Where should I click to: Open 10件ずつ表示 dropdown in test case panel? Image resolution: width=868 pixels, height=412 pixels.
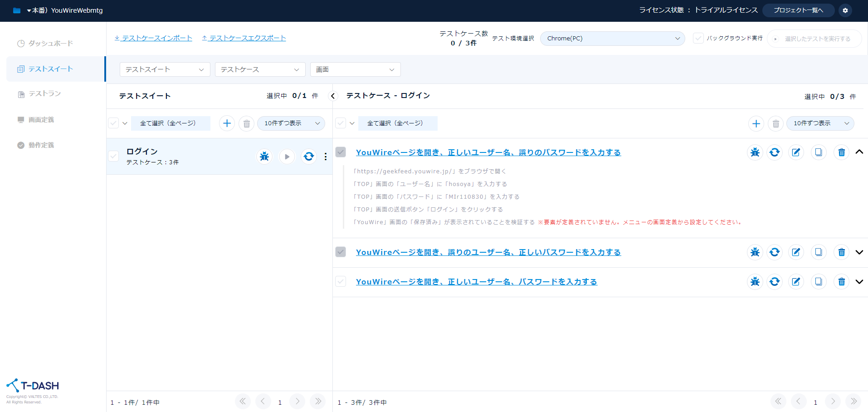click(820, 123)
